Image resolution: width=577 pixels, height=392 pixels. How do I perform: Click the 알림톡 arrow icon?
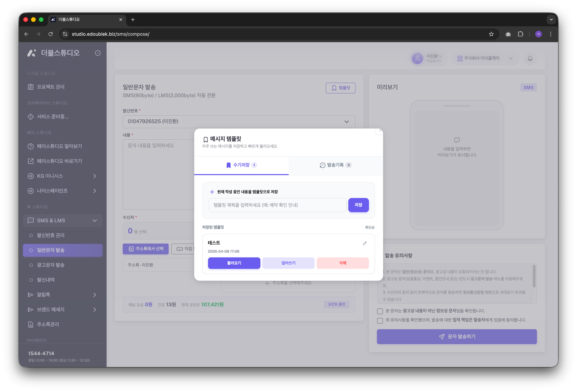coord(31,295)
